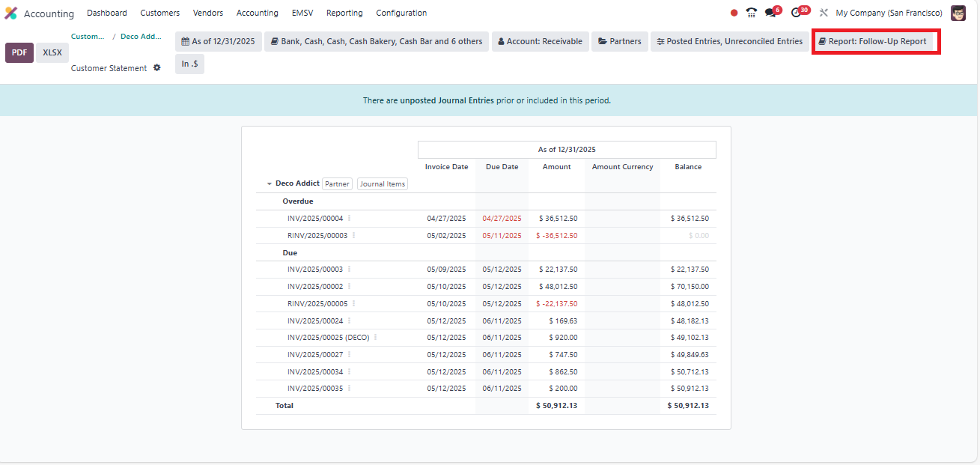Open the EMSV menu
The width and height of the screenshot is (980, 465).
pos(302,13)
